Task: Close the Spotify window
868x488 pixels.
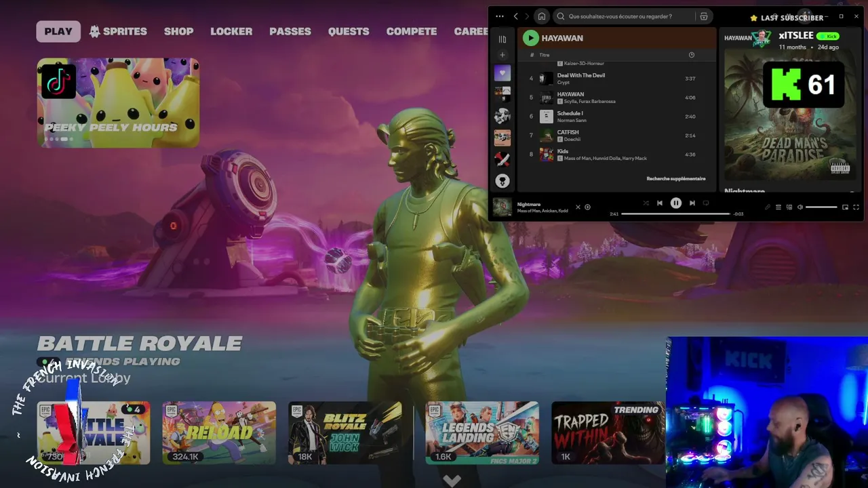Action: click(x=856, y=16)
